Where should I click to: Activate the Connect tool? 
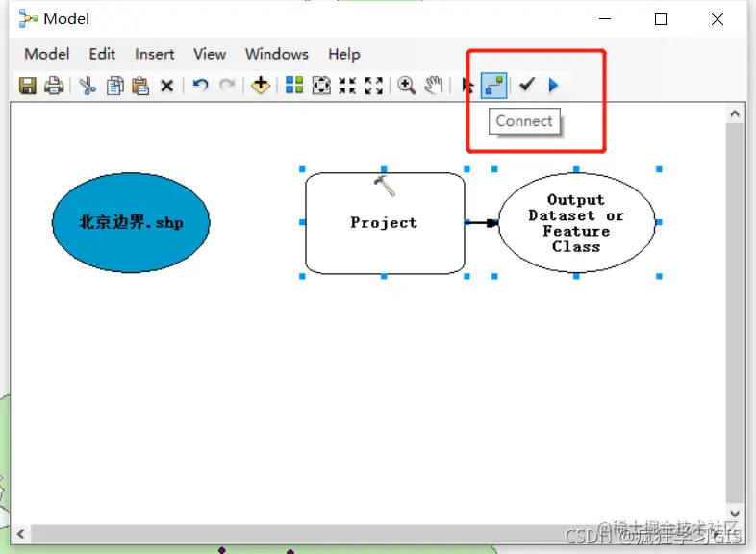pos(493,86)
